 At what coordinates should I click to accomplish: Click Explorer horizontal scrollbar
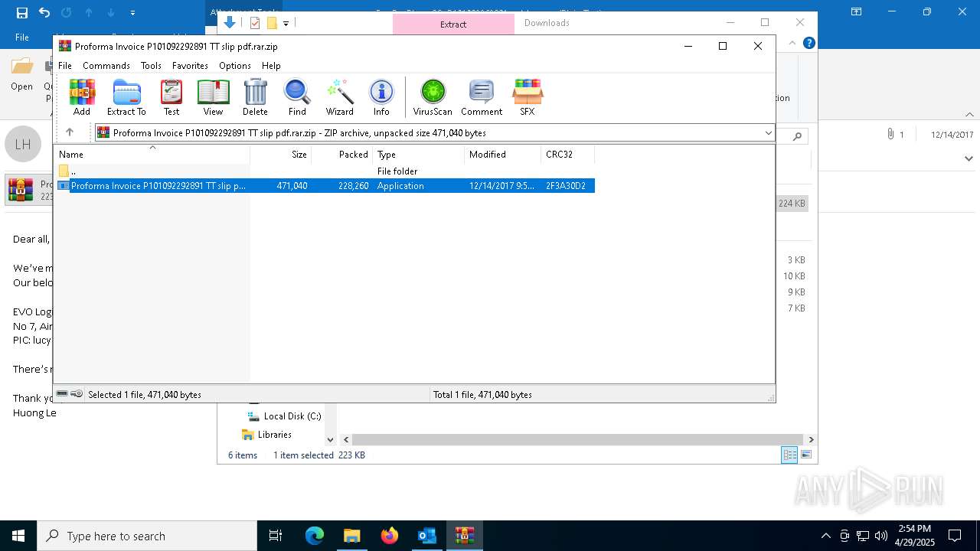578,440
